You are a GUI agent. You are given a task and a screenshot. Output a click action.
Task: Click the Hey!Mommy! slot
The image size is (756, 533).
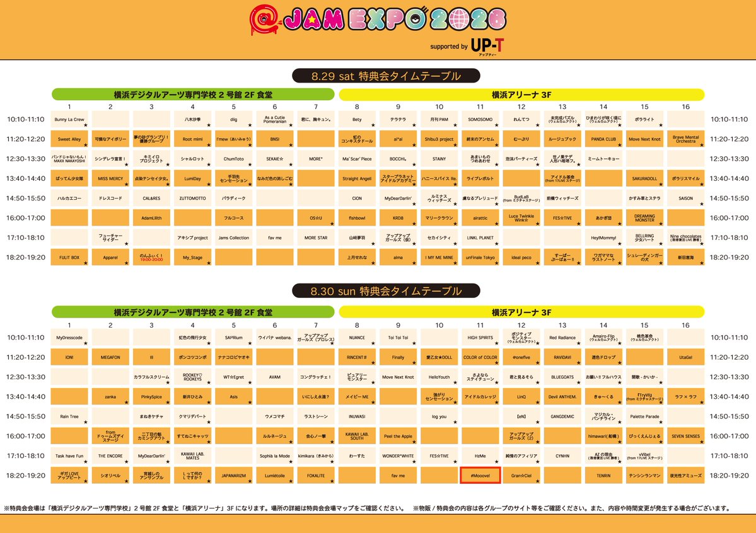(603, 238)
